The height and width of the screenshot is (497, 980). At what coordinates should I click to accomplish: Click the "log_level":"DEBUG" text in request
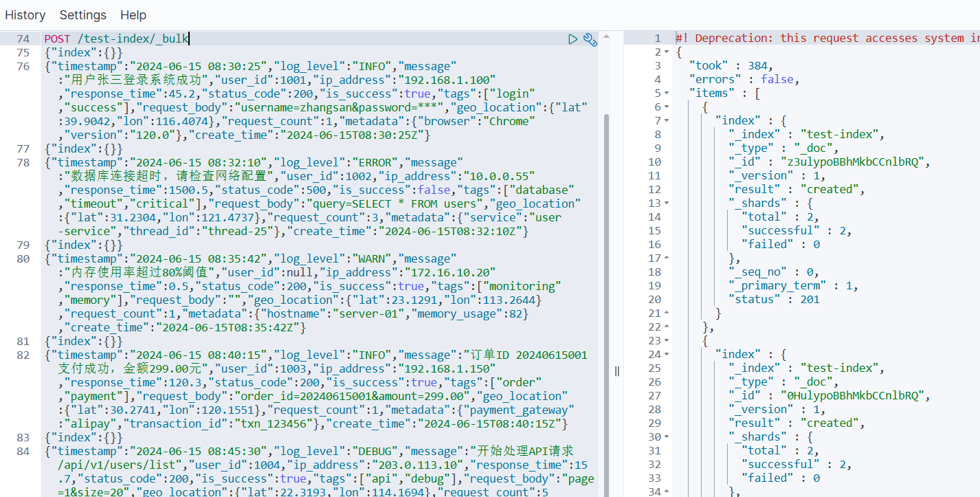coord(337,451)
